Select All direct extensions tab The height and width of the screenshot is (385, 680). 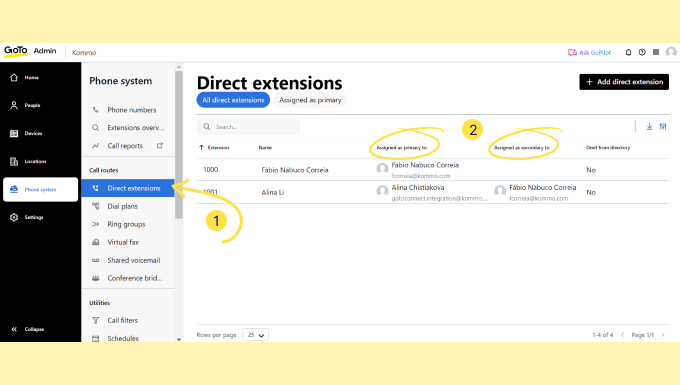(x=233, y=100)
